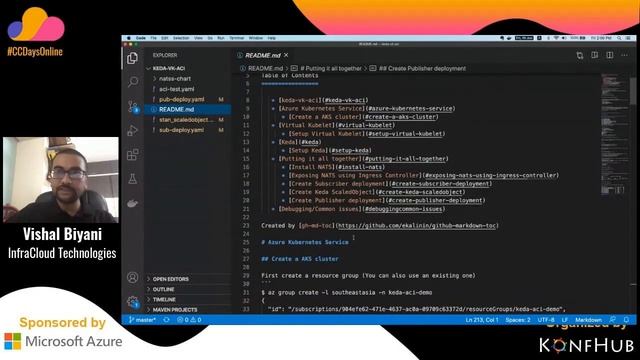
Task: Split the editor right
Action: click(610, 55)
